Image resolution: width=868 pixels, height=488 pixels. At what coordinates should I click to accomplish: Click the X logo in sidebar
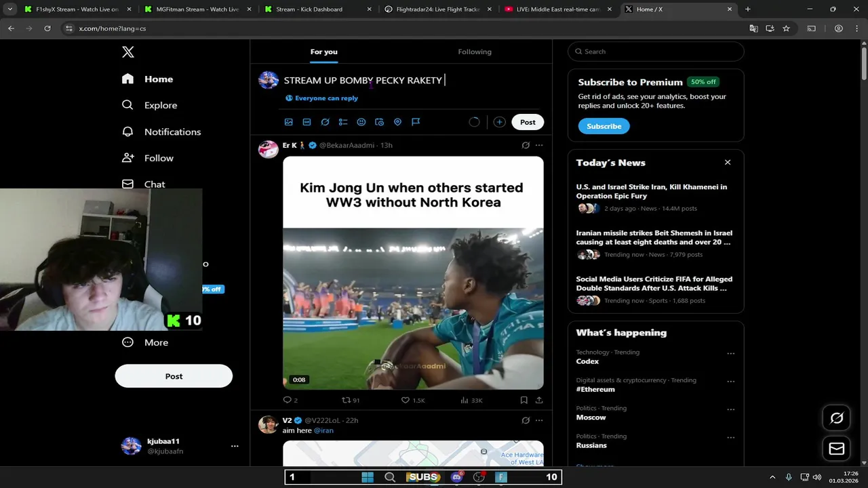[127, 52]
